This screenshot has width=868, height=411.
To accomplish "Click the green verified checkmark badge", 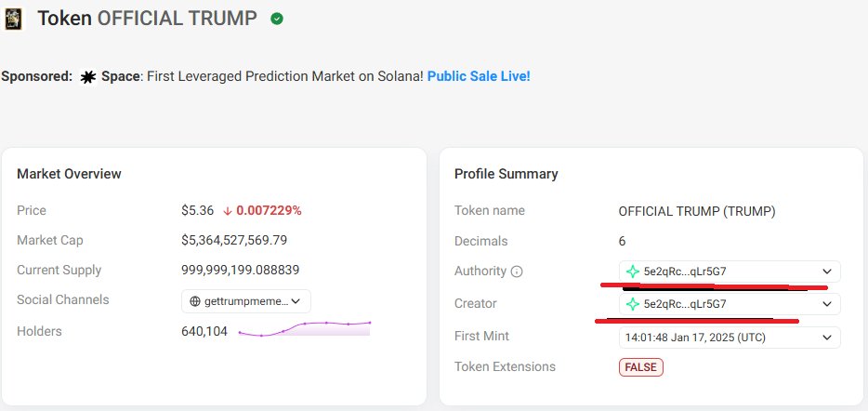I will click(x=277, y=19).
